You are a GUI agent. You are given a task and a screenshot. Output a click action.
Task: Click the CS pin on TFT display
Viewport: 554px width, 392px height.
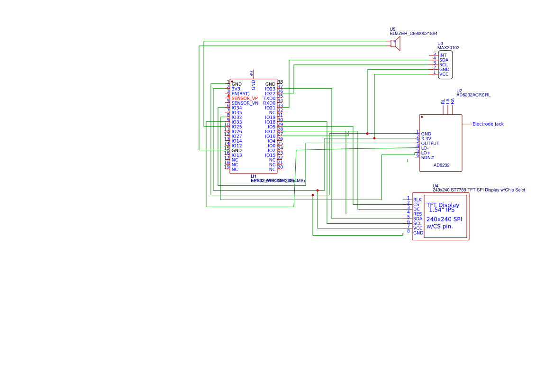coord(416,205)
